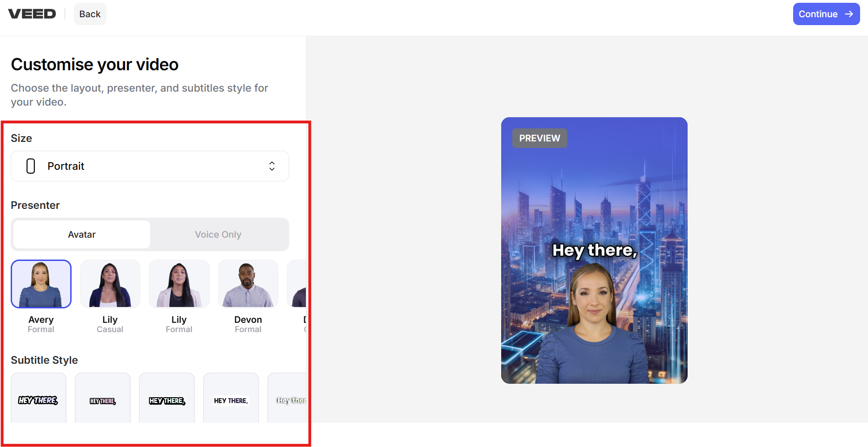
Task: Select the Devon Formal avatar
Action: [248, 284]
